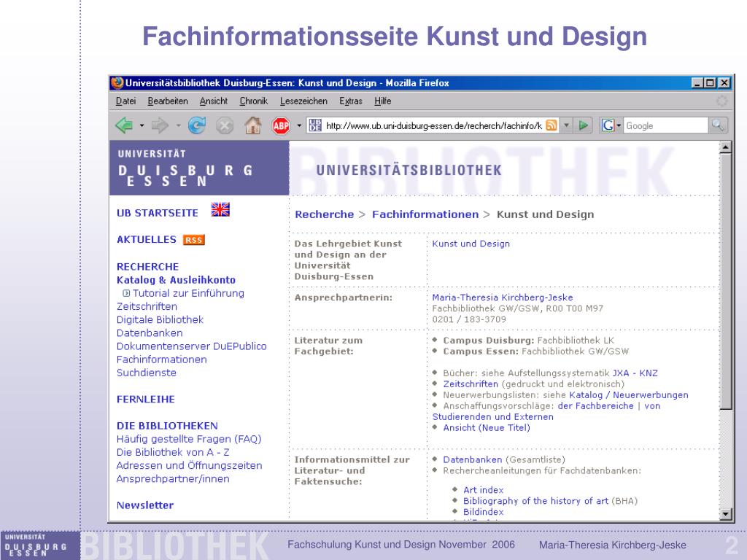
Task: Click Fachinformationen in the sidebar
Action: (161, 359)
